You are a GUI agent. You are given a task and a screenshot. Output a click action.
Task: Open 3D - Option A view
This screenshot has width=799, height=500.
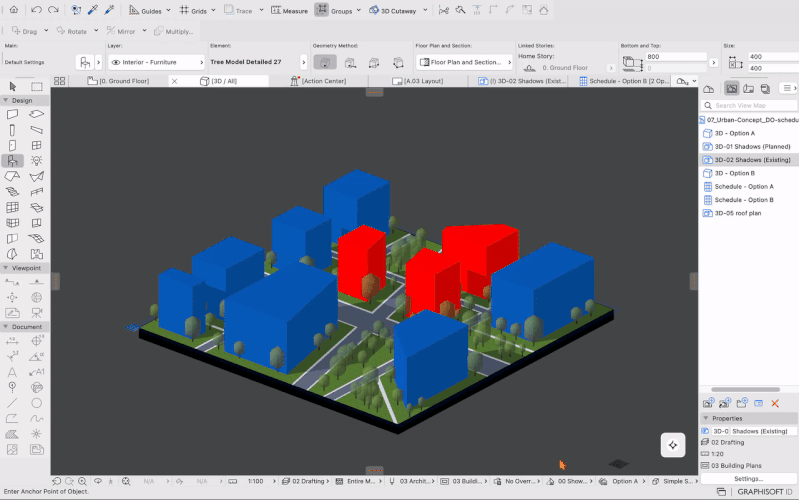click(734, 133)
